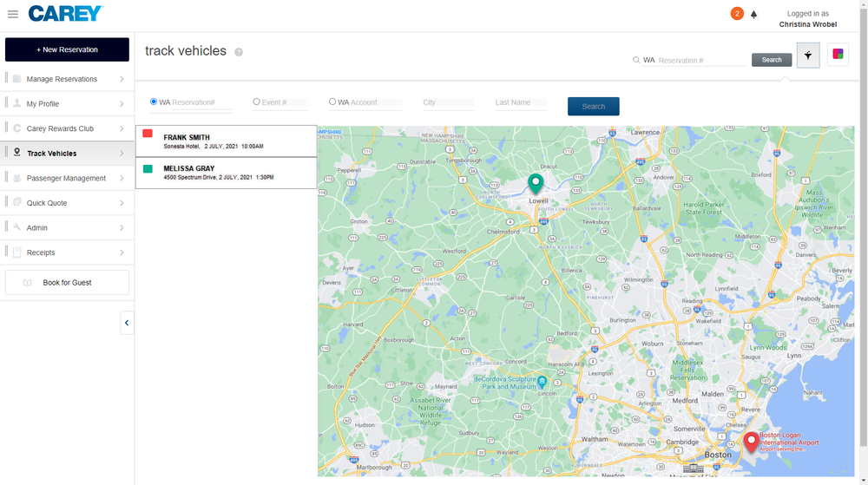Screen dimensions: 868x485
Task: Choose the WA Account radio button
Action: [x=332, y=102]
